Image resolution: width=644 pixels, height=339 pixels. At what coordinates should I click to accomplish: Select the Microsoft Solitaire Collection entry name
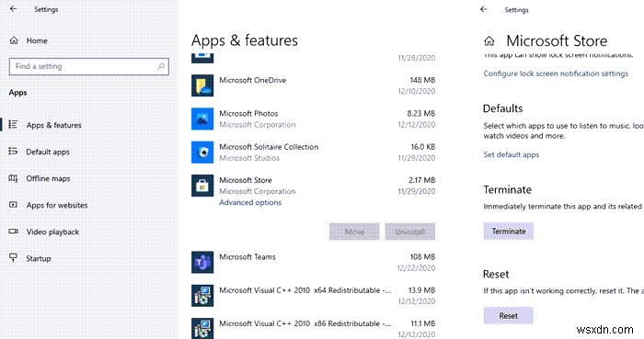pos(269,147)
